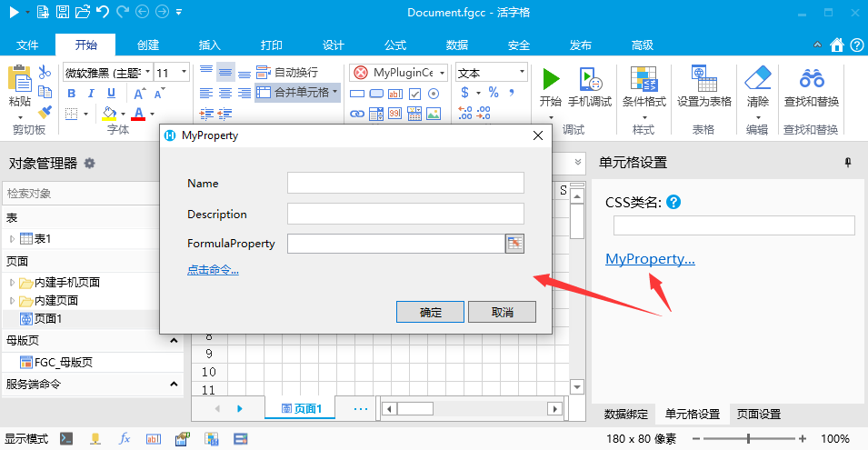Open 手机调试 mobile debug

pyautogui.click(x=590, y=86)
